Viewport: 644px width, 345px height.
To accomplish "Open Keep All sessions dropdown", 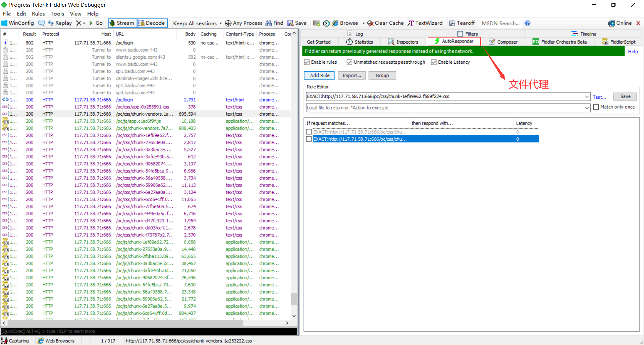I will 197,23.
